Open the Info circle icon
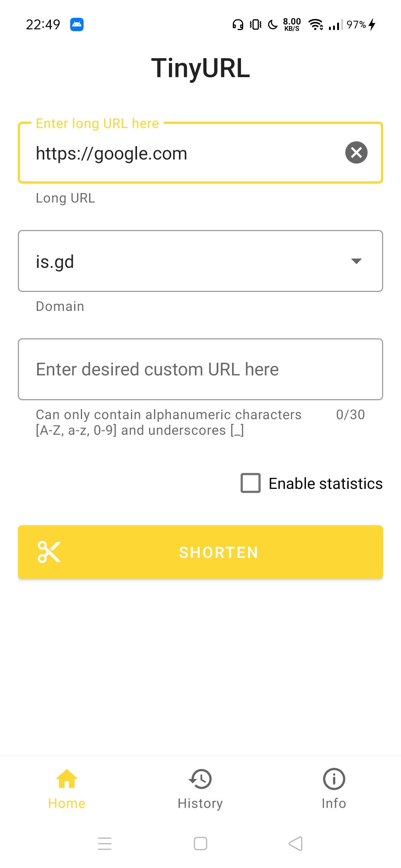Image resolution: width=401 pixels, height=868 pixels. tap(334, 779)
